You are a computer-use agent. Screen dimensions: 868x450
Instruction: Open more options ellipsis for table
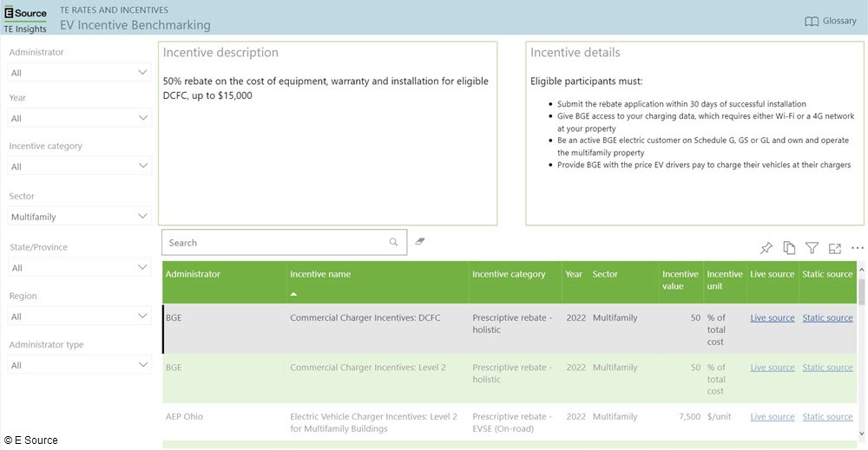(858, 248)
